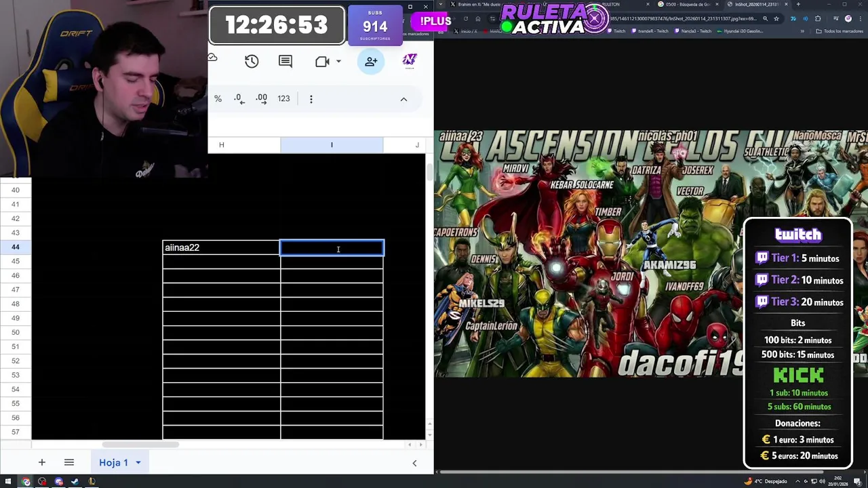The image size is (868, 488).
Task: Select row 44 header
Action: (x=15, y=247)
